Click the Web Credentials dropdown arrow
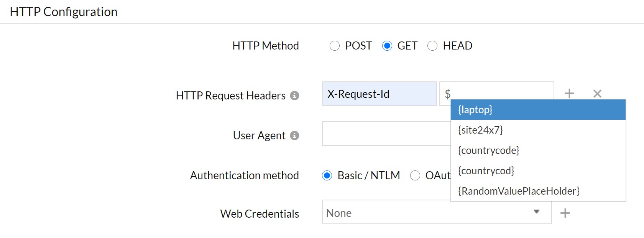The width and height of the screenshot is (644, 238). pos(537,212)
